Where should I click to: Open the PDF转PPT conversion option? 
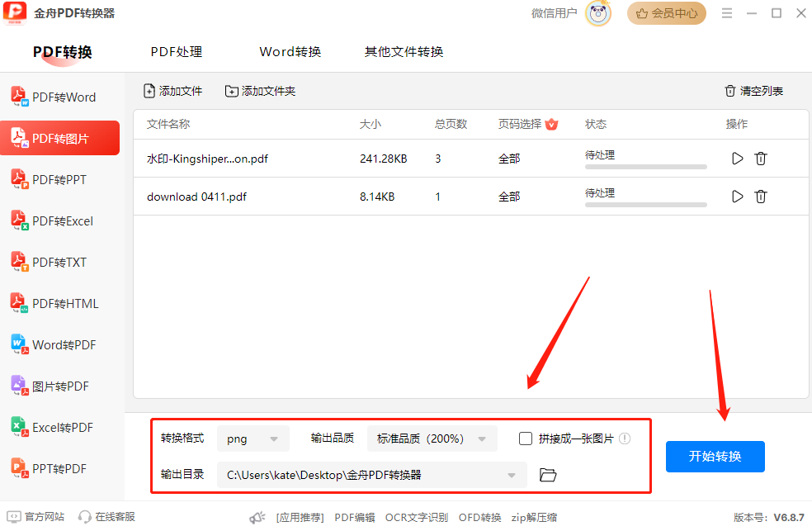49,179
